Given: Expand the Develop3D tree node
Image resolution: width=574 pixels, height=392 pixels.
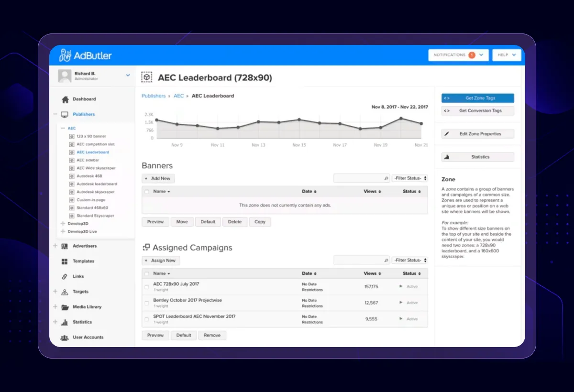Looking at the screenshot, I should click(63, 224).
